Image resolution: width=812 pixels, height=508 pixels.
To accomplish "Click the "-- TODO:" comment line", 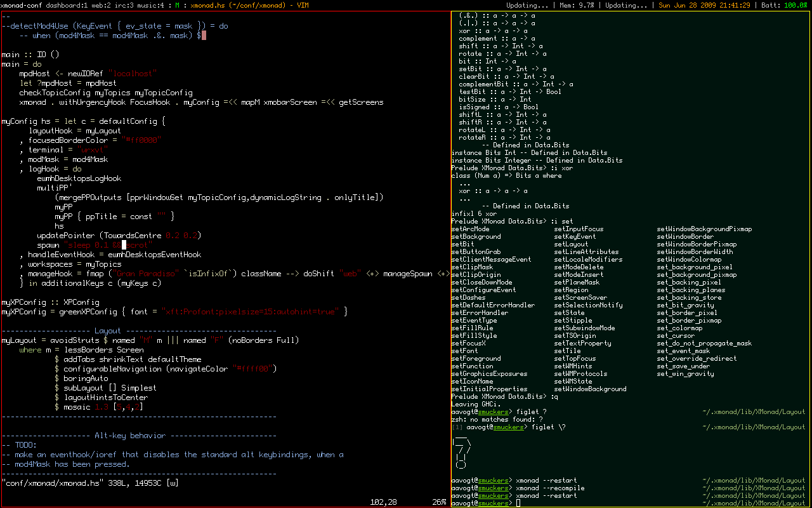I will click(x=19, y=445).
